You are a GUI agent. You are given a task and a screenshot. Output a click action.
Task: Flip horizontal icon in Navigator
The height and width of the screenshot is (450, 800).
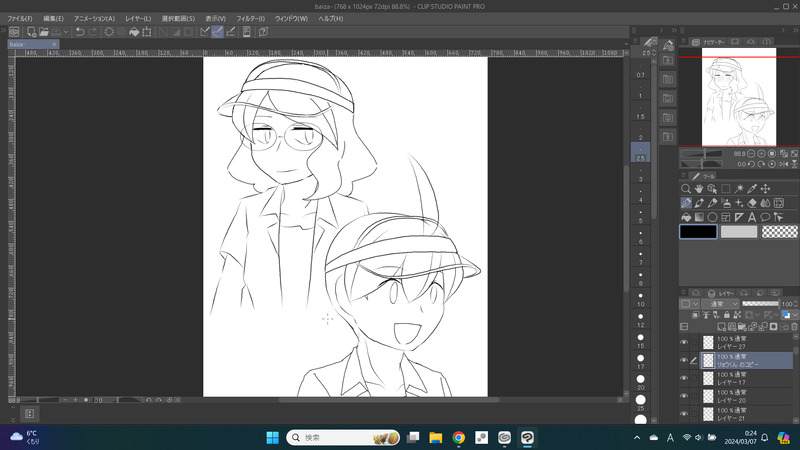[784, 164]
